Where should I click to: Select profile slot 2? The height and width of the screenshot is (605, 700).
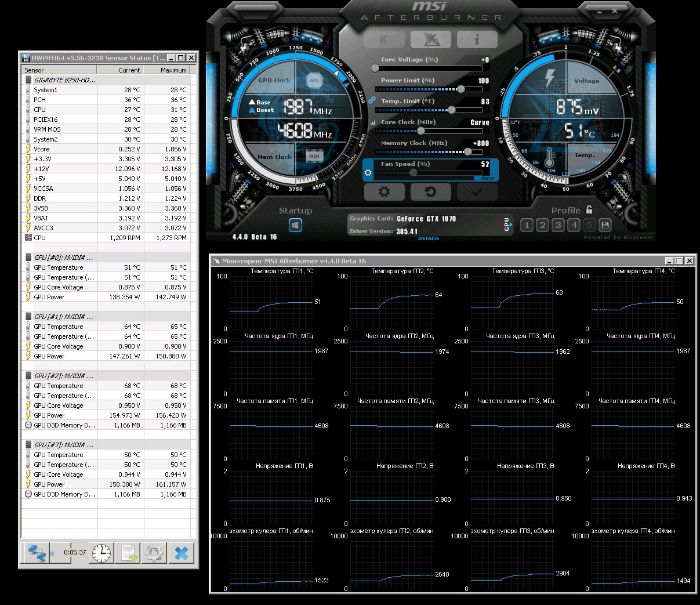542,225
